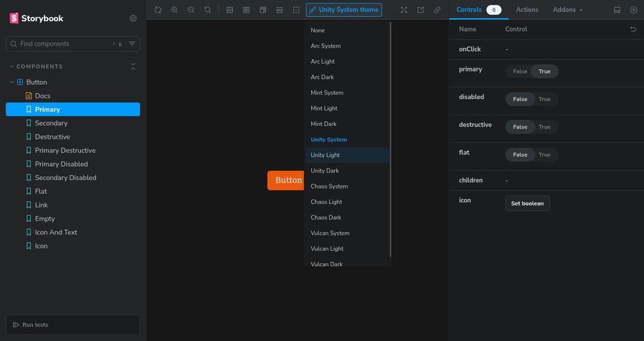The height and width of the screenshot is (341, 644).
Task: Toggle the grid overlay icon
Action: tap(247, 10)
